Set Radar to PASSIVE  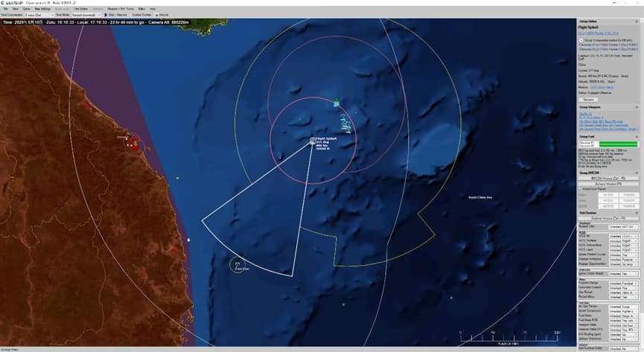click(628, 195)
